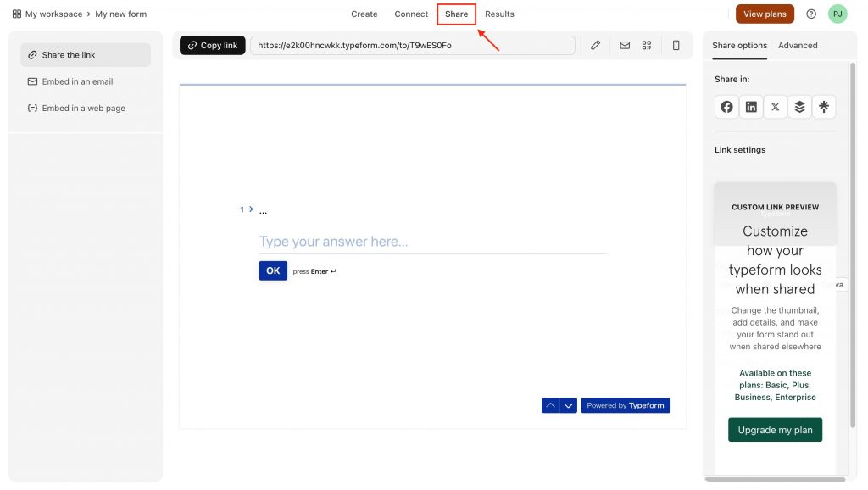Open the email share envelope icon
868x490 pixels.
625,46
